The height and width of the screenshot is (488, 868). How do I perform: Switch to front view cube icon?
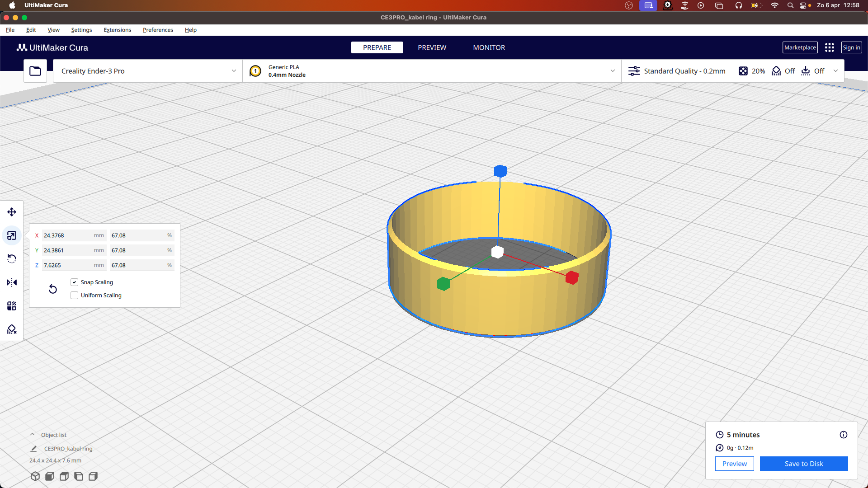[x=50, y=476]
